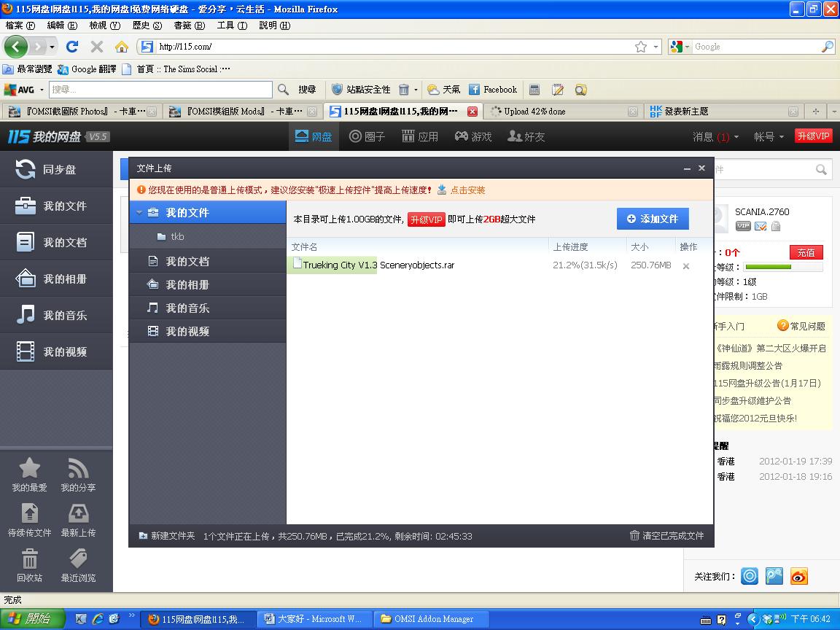
Task: Open 我的音乐 in the left sidebar
Action: [56, 315]
